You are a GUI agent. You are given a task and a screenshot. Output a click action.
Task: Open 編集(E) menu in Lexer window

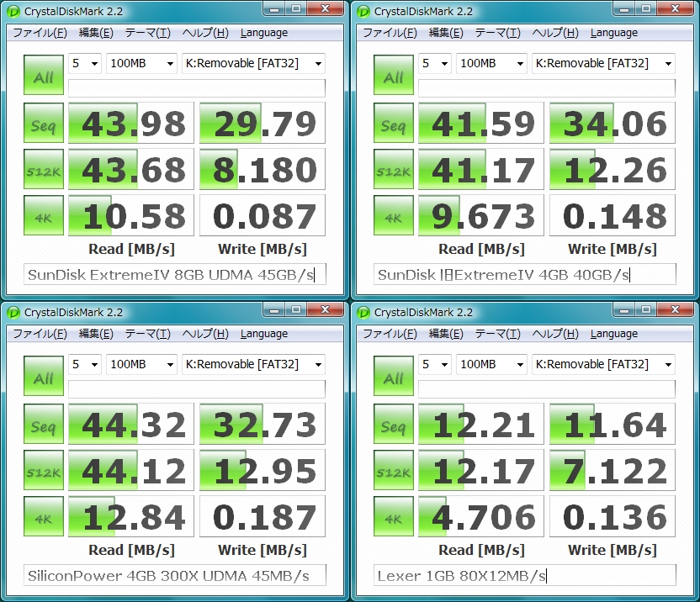pyautogui.click(x=446, y=334)
